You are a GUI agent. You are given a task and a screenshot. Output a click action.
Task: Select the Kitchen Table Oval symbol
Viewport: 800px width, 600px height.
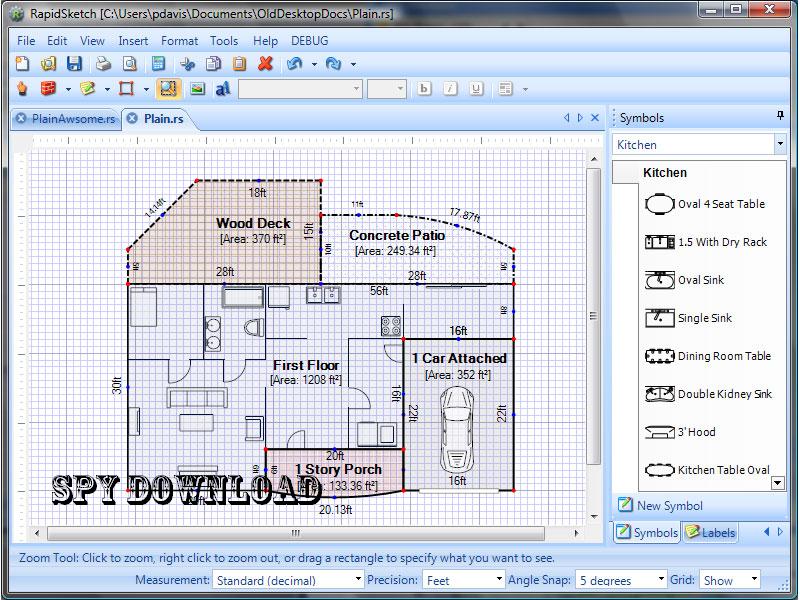pos(707,470)
